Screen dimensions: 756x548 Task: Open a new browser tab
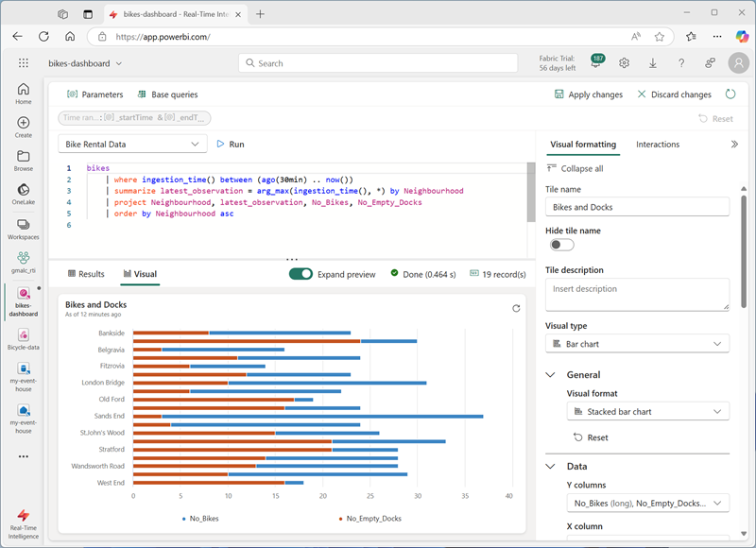pyautogui.click(x=261, y=14)
